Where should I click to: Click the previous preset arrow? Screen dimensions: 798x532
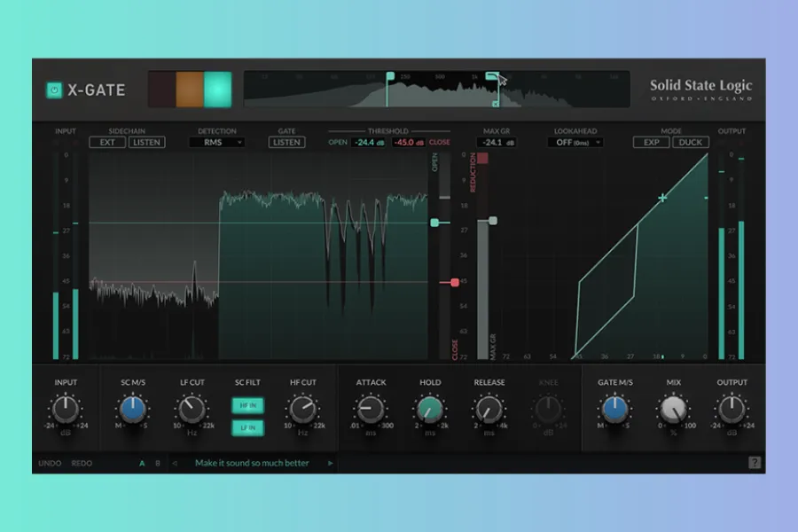pyautogui.click(x=176, y=463)
